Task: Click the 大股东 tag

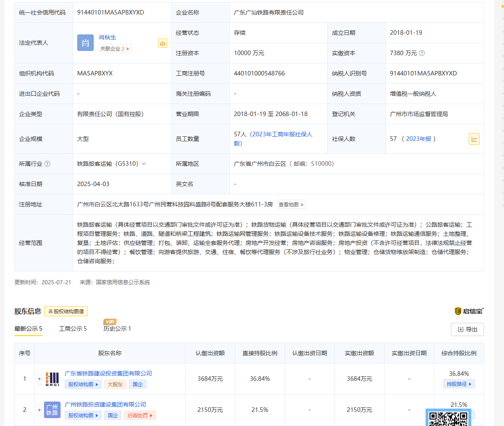Action: coord(115,384)
